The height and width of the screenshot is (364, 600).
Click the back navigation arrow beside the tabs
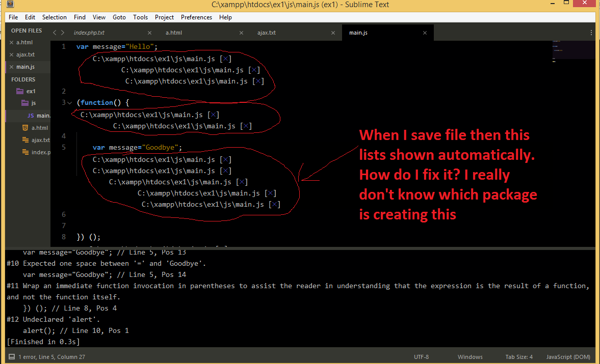point(55,33)
